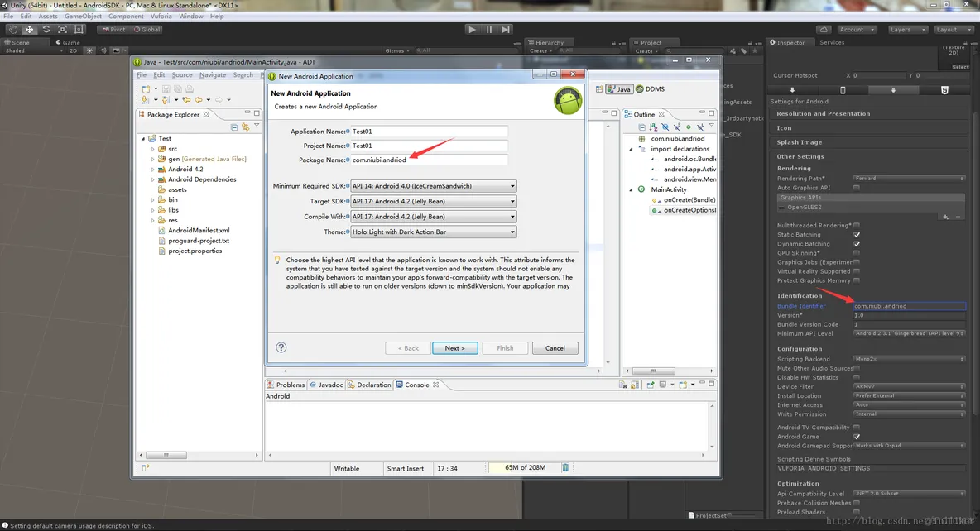Expand Splash Image section

pyautogui.click(x=869, y=142)
